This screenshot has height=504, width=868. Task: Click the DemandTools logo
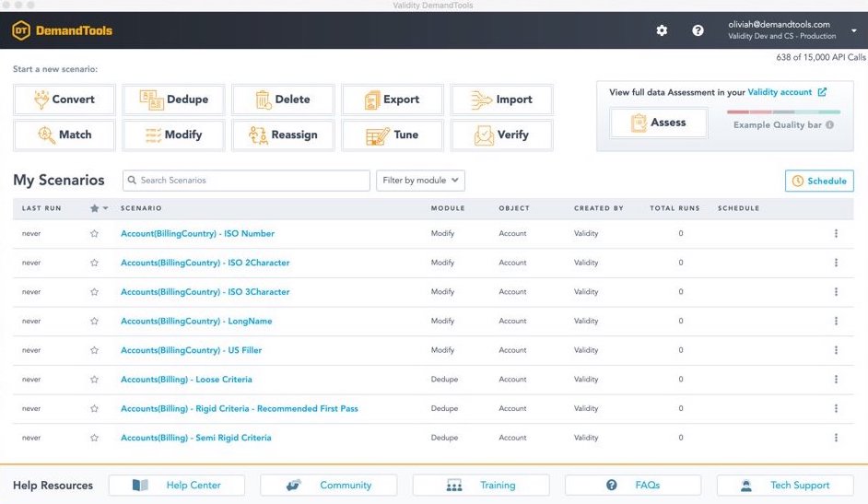click(62, 30)
